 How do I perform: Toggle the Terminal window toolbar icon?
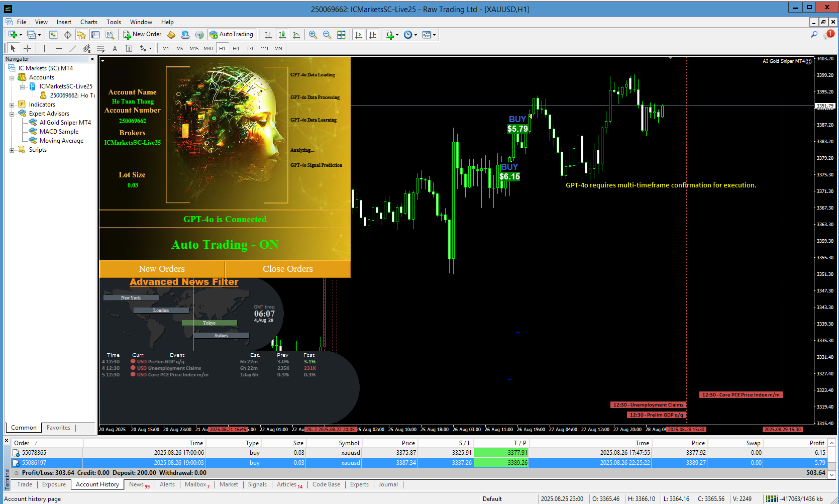coord(95,35)
